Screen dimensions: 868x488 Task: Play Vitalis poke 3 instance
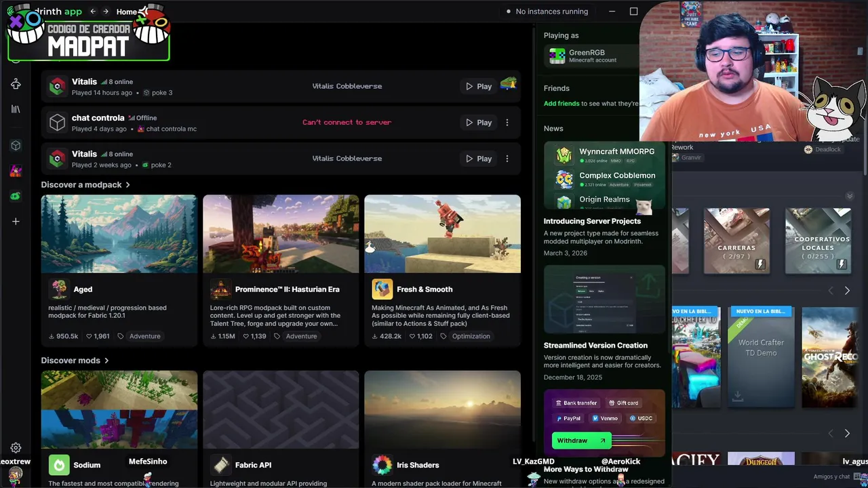click(478, 87)
